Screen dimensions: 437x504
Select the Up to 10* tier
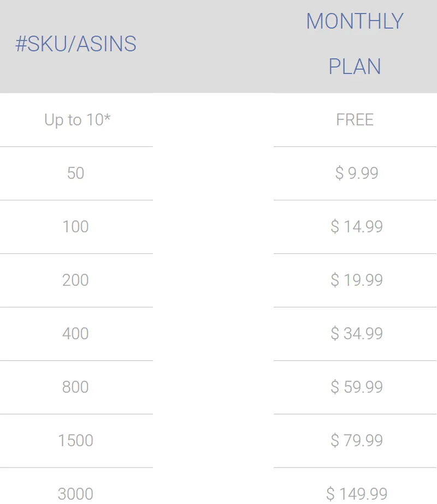[x=77, y=120]
